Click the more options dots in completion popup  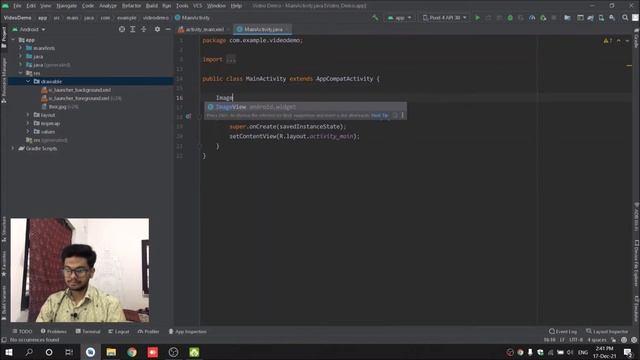(x=402, y=116)
